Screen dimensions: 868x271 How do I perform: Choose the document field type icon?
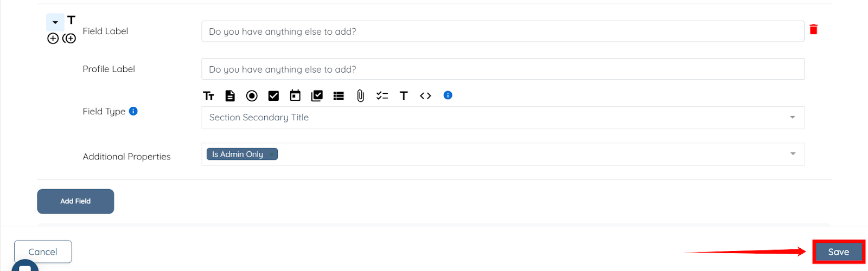(230, 96)
